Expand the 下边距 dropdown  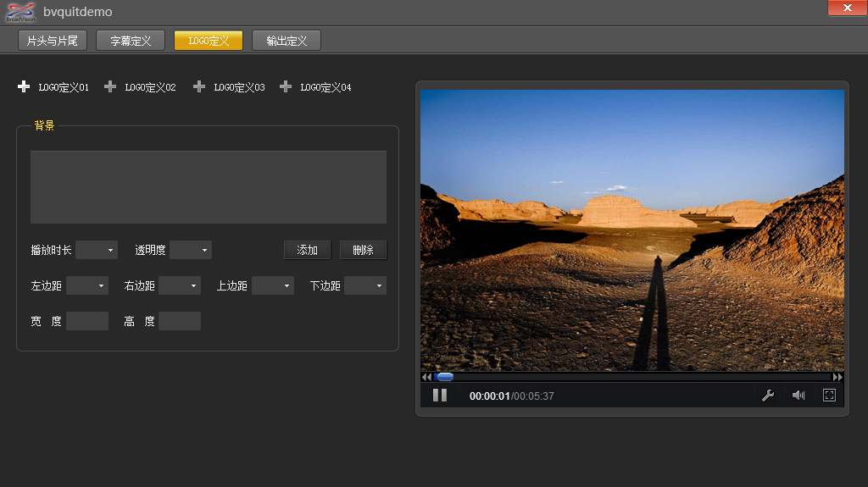(x=365, y=285)
